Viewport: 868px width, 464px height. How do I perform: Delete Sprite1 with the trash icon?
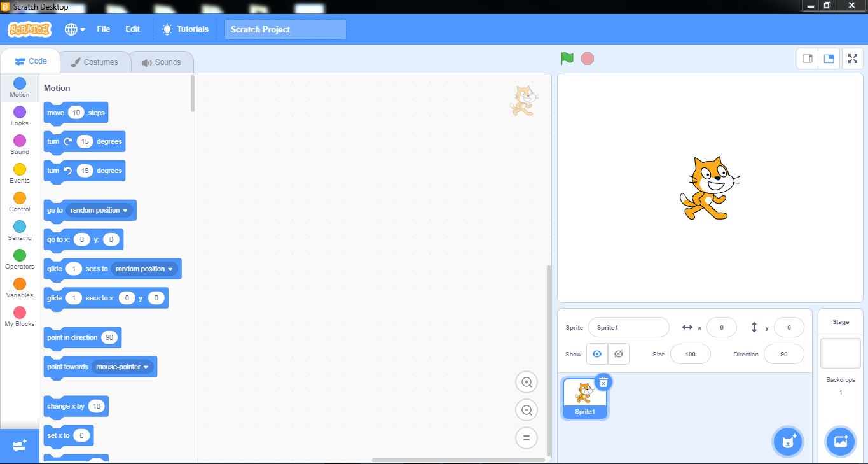click(603, 382)
